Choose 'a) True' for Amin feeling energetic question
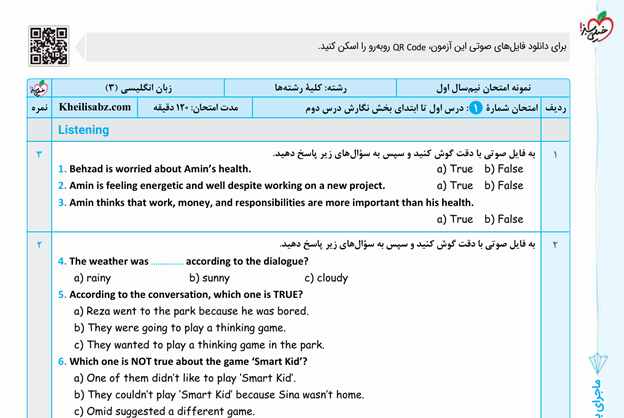 tap(455, 186)
